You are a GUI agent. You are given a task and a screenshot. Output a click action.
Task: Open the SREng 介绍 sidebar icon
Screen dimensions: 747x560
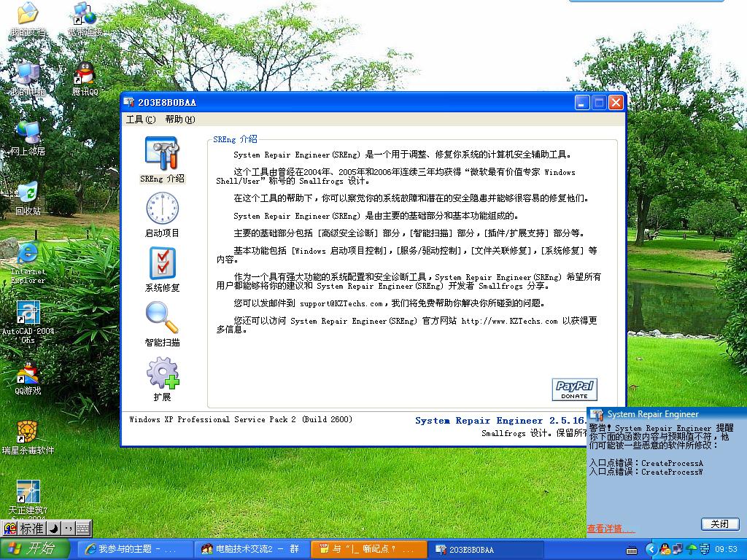[x=162, y=160]
